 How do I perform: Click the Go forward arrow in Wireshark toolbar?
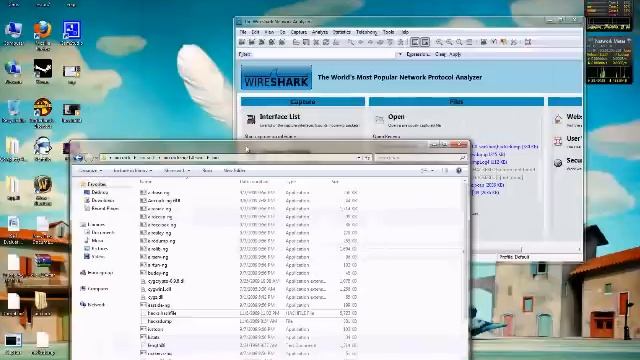[371, 42]
